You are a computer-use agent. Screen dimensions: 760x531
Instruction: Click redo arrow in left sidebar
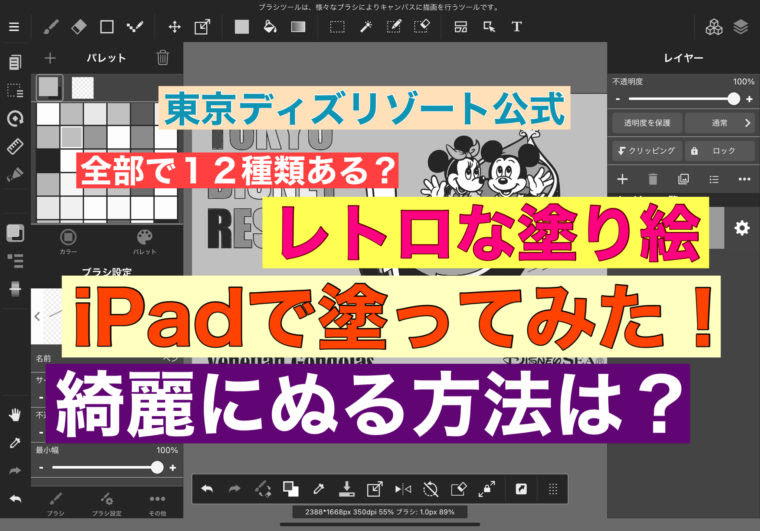(15, 470)
